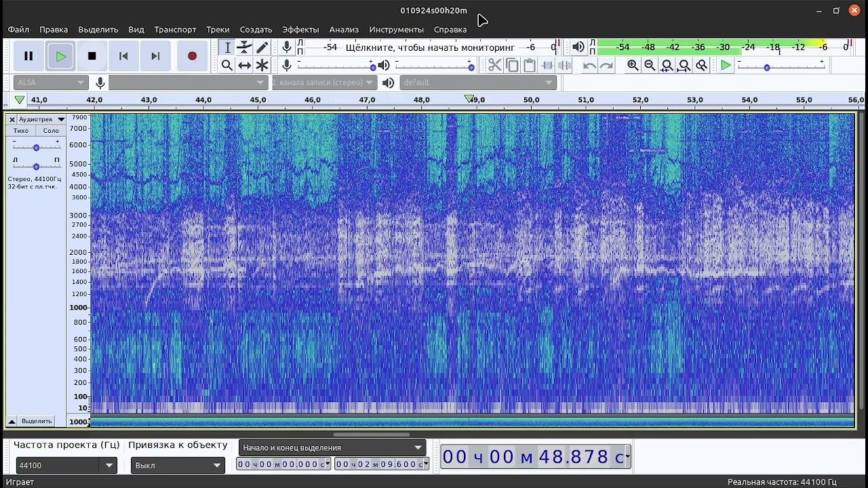Screen dimensions: 868x488
Task: Click the selection end time field
Action: click(x=380, y=464)
